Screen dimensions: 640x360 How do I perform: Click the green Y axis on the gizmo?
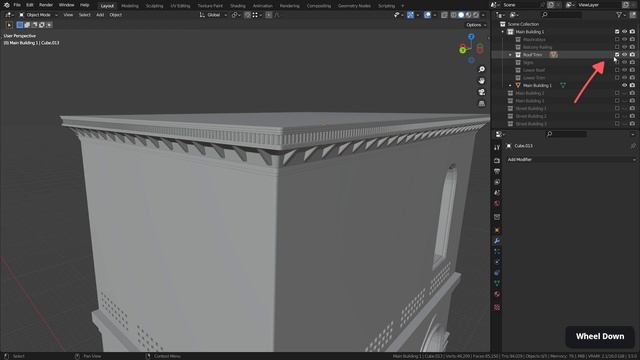click(x=462, y=50)
